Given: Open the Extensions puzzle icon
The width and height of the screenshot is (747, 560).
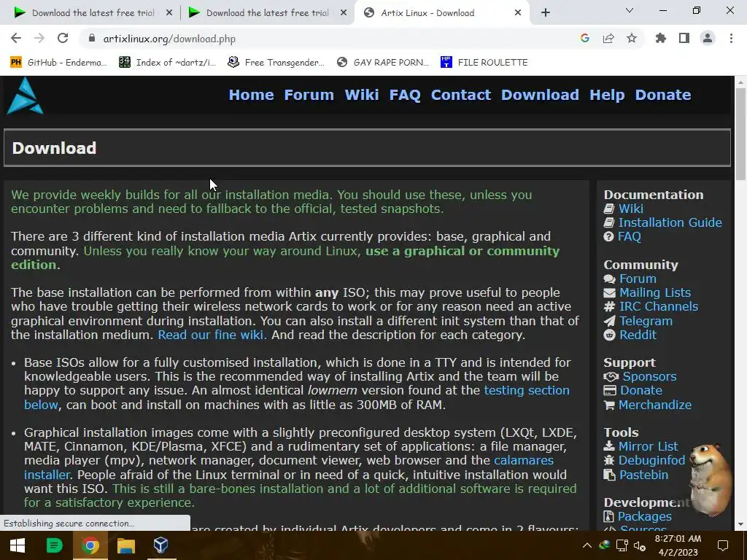Looking at the screenshot, I should coord(661,39).
